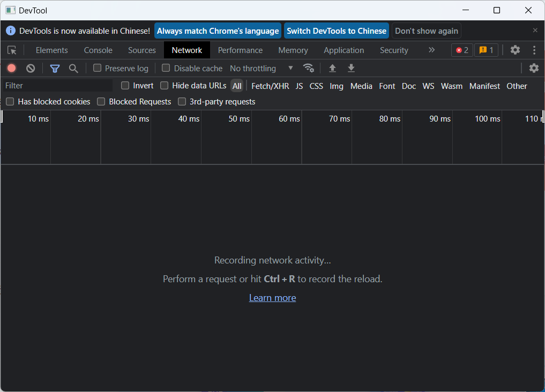Click the inspect element picker icon
Viewport: 545px width, 392px height.
[12, 50]
